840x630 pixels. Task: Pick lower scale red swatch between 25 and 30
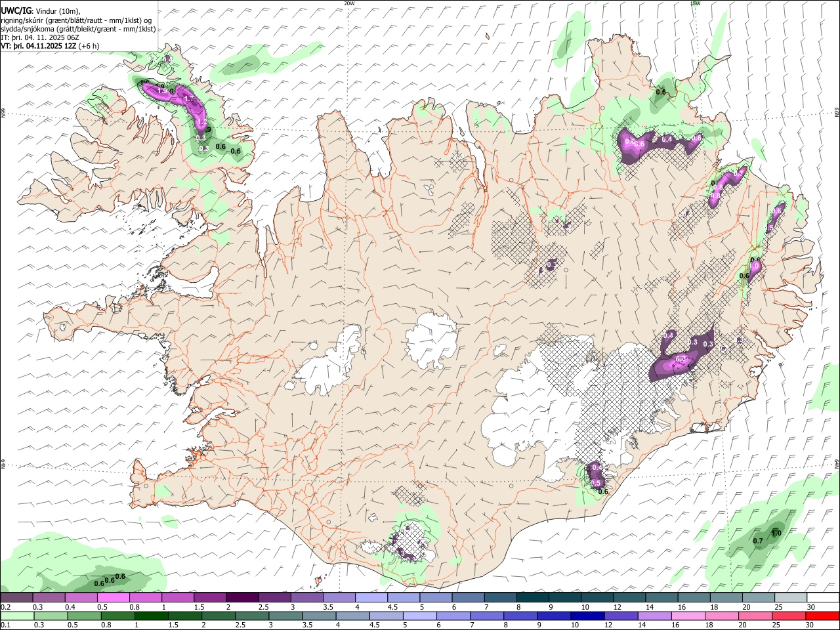[788, 616]
